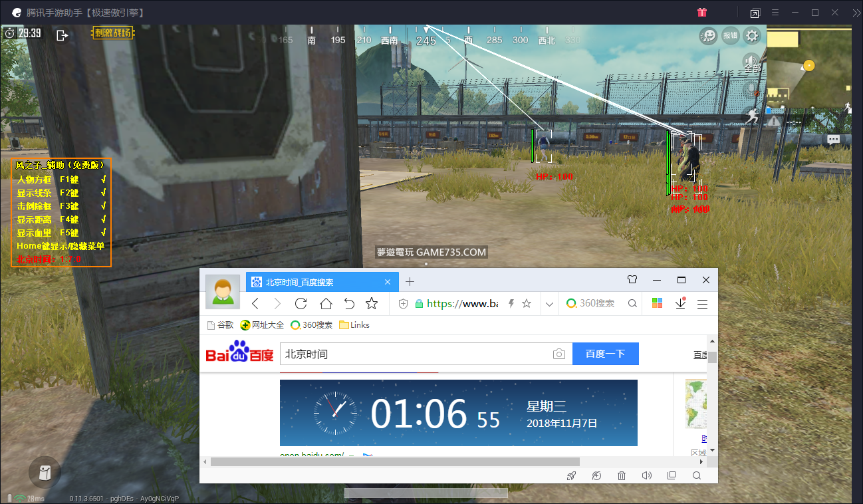Viewport: 863px width, 504px height.
Task: Toggle the browser sound icon in status bar
Action: click(x=646, y=475)
